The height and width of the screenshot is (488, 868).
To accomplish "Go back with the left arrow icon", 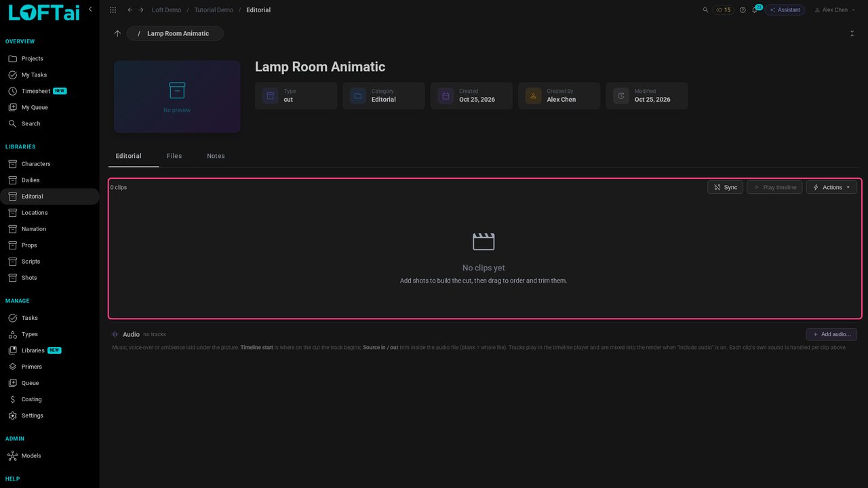I will tap(130, 10).
